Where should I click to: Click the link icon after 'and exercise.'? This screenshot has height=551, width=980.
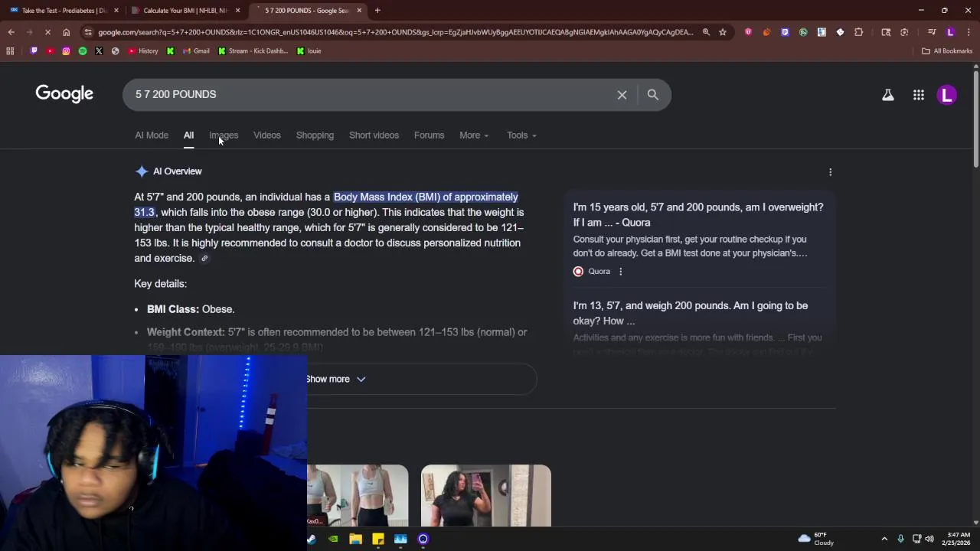click(204, 259)
